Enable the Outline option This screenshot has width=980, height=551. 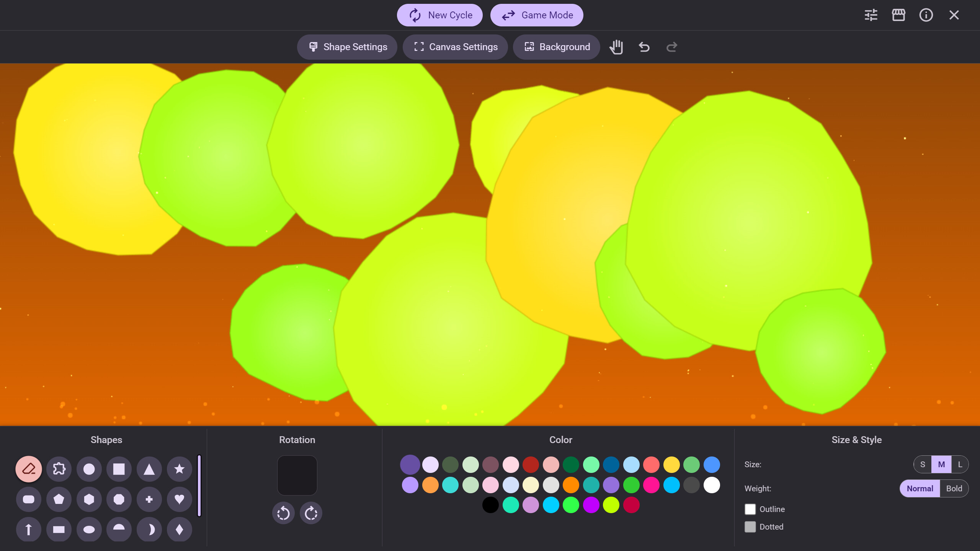(750, 509)
